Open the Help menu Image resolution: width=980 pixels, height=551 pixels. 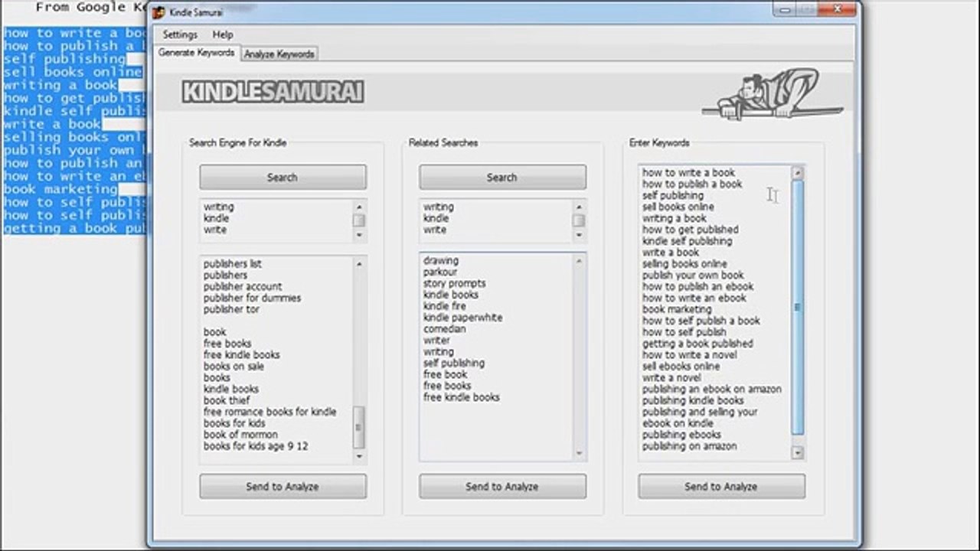[x=223, y=34]
